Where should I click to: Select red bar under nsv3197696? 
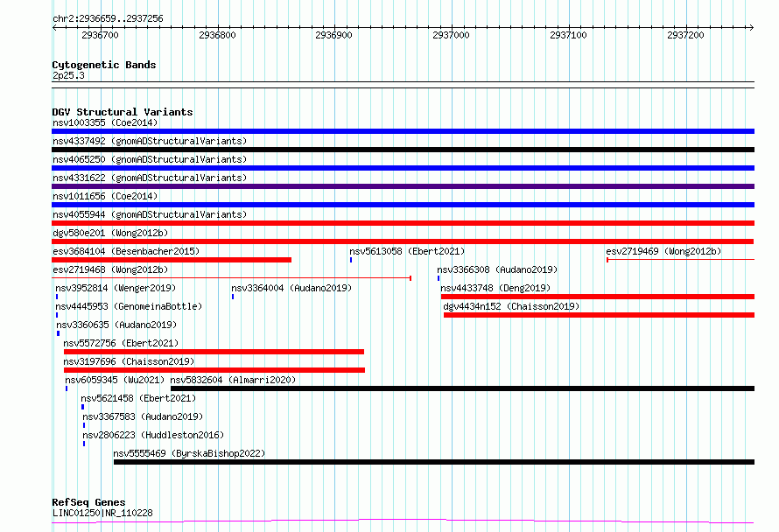tap(214, 370)
